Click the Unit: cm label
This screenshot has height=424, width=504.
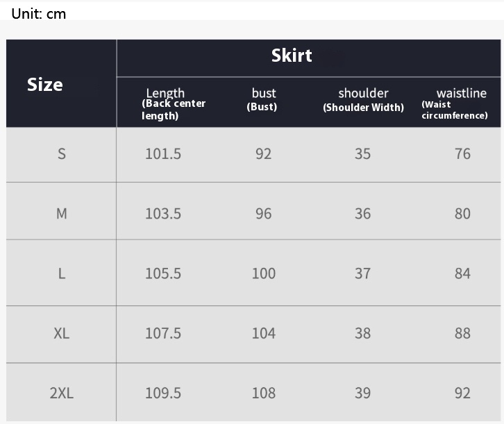(x=39, y=13)
